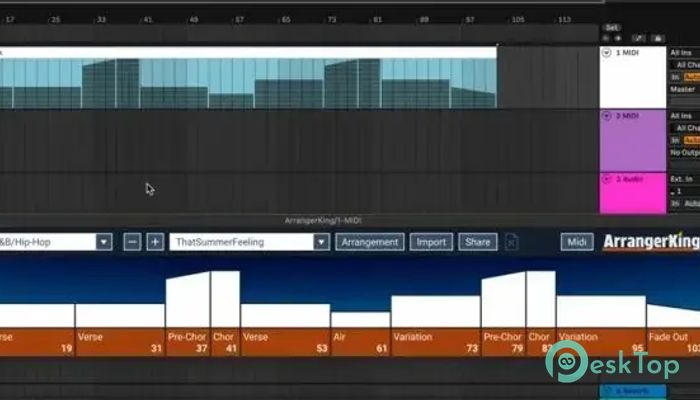Collapse the 1 MIDI track with its arrow

(x=607, y=52)
